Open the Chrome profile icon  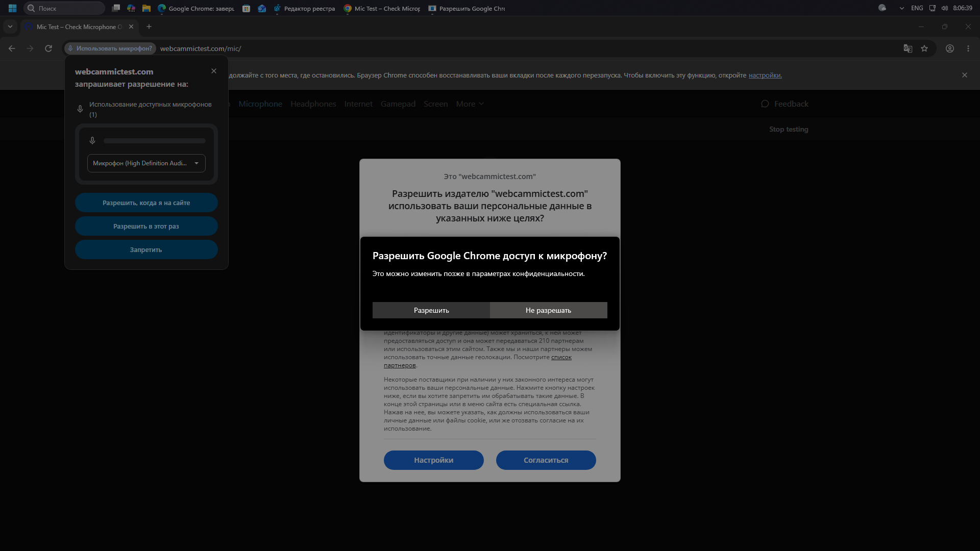949,48
